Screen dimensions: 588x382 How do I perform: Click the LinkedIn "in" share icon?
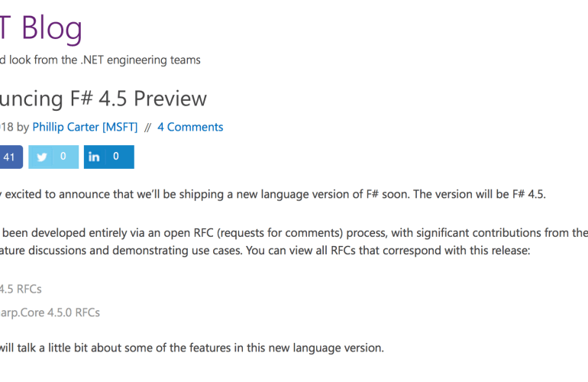pyautogui.click(x=95, y=157)
